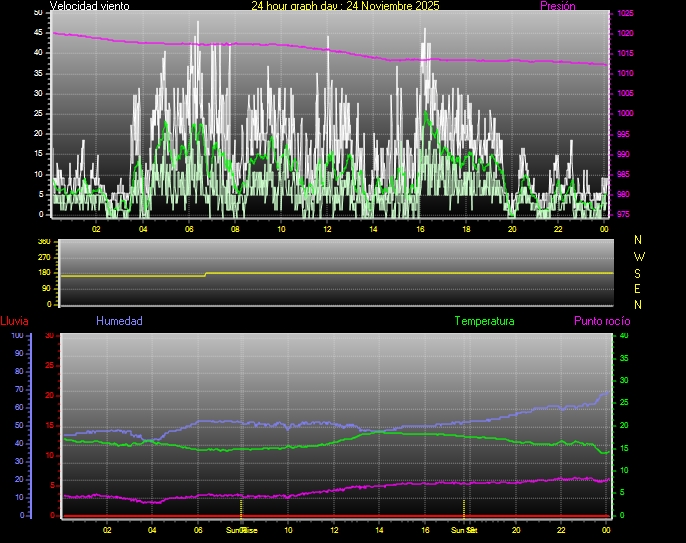The height and width of the screenshot is (543, 686).
Task: Click the S compass direction letter
Action: 639,272
